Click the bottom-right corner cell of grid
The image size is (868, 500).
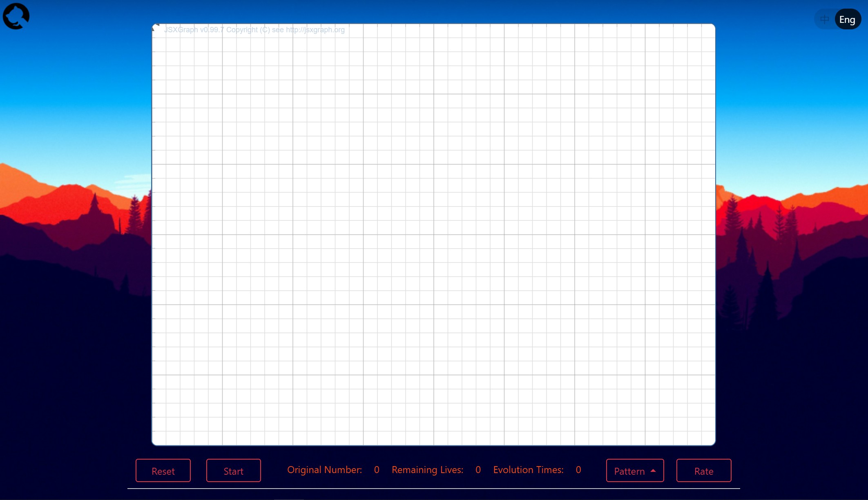pyautogui.click(x=708, y=438)
